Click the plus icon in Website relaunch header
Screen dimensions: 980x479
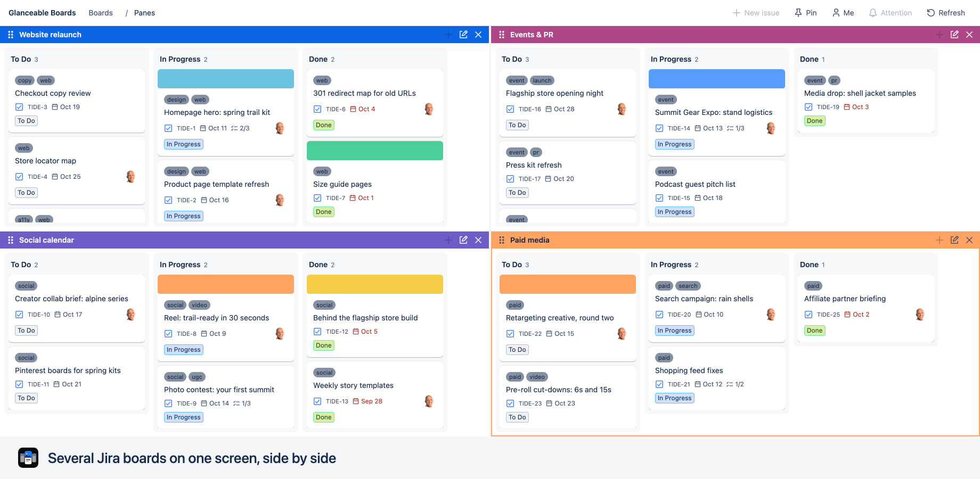click(x=448, y=35)
